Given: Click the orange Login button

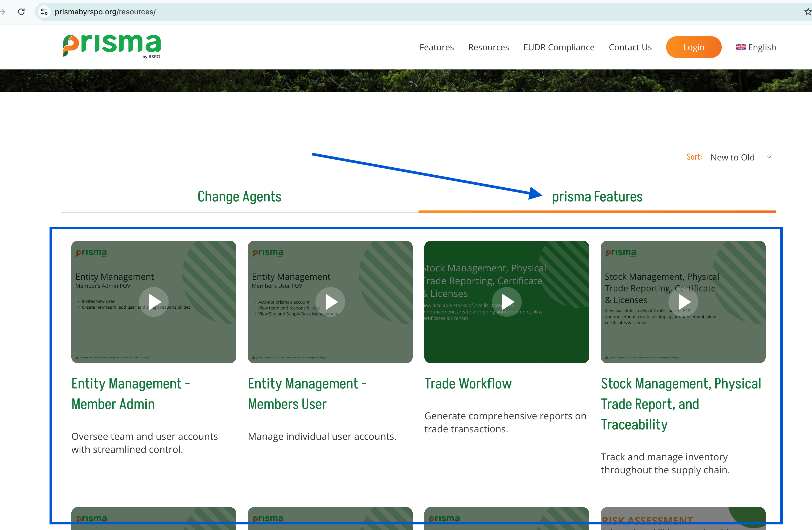Looking at the screenshot, I should [693, 47].
